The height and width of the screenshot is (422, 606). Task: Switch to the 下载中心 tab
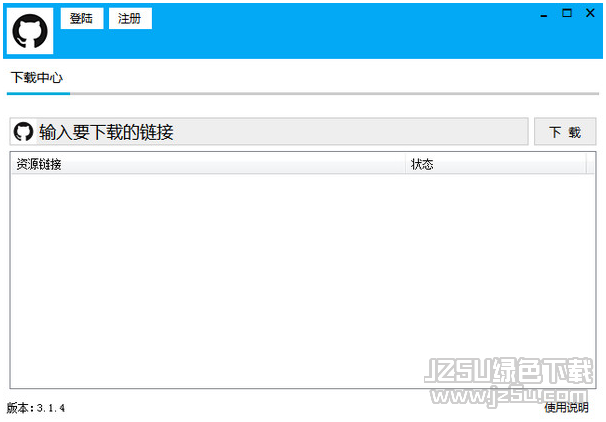(37, 78)
